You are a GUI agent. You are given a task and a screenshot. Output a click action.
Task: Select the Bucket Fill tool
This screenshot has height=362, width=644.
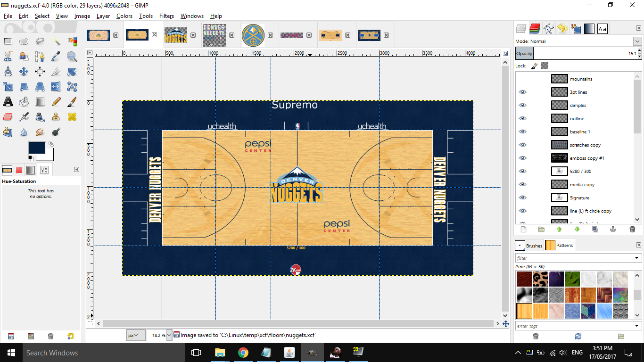(24, 102)
